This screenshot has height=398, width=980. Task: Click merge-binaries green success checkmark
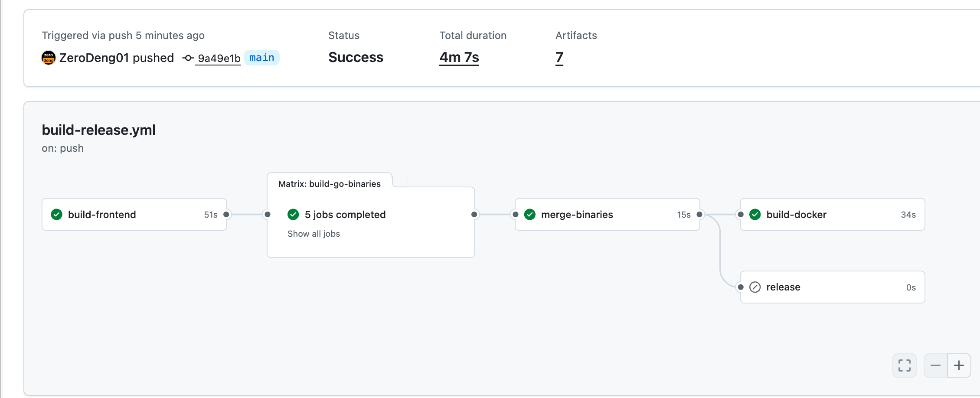click(x=530, y=215)
